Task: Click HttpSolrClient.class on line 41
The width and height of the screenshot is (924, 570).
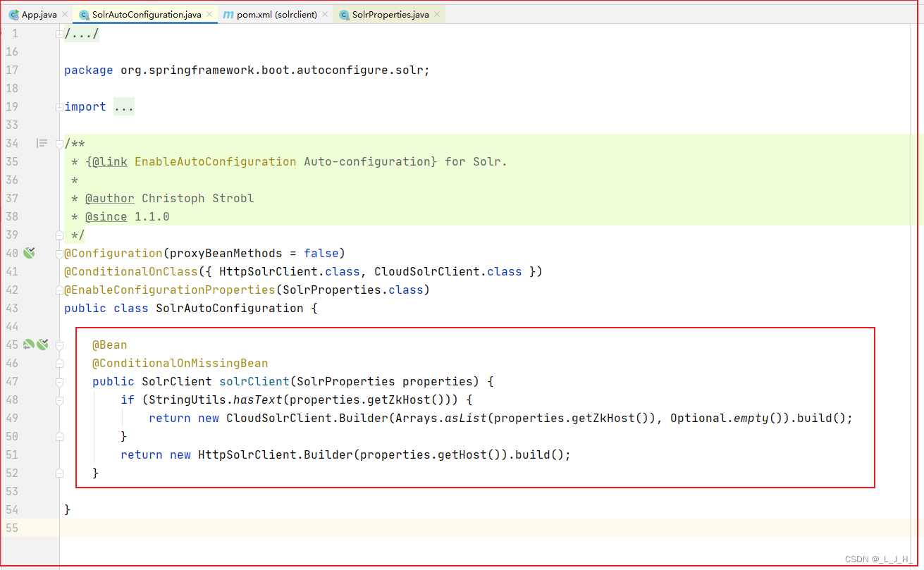Action: 290,271
